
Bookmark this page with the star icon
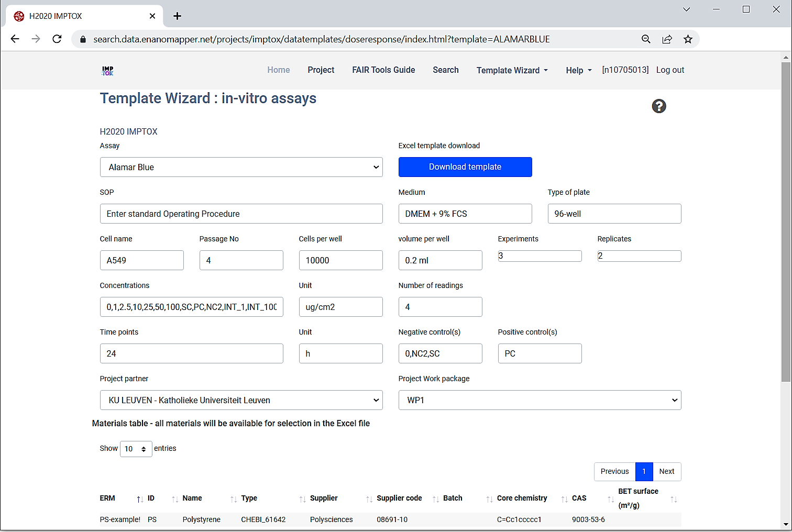688,39
